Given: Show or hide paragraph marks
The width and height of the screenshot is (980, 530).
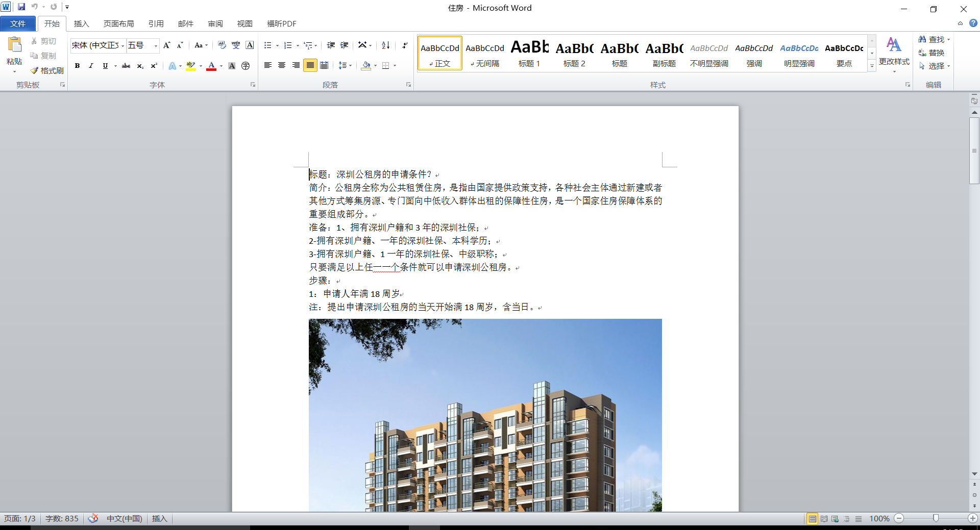Looking at the screenshot, I should coord(405,45).
